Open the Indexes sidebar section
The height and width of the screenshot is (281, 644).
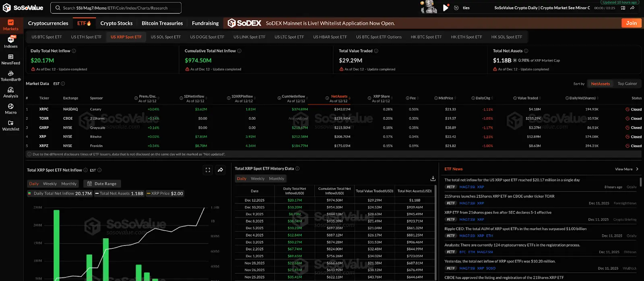click(10, 42)
